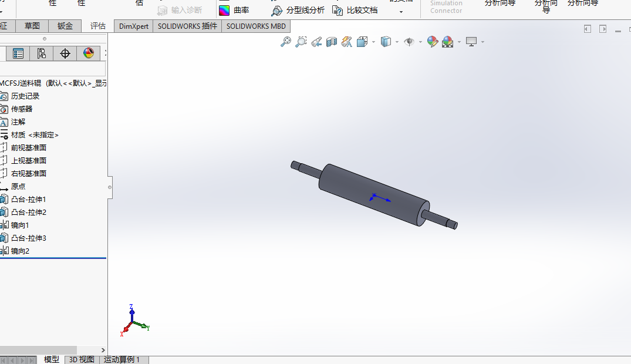This screenshot has width=631, height=364.
Task: Select 注解 in feature tree
Action: point(18,122)
